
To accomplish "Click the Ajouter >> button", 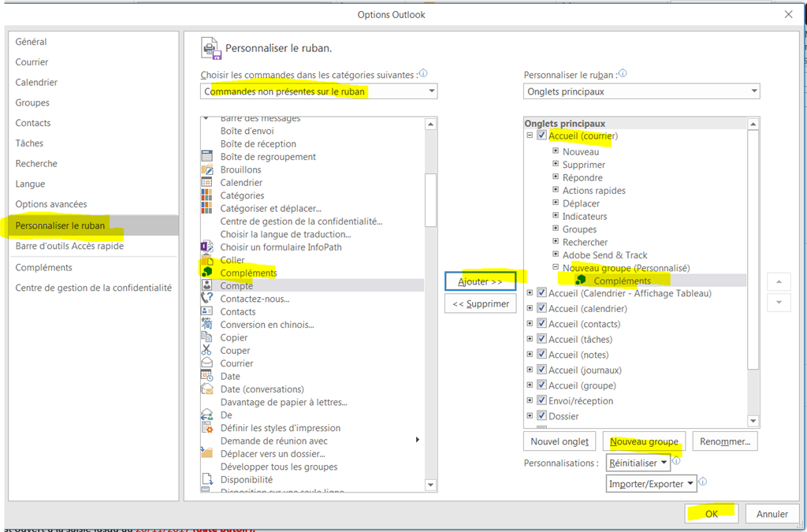I will [x=480, y=281].
